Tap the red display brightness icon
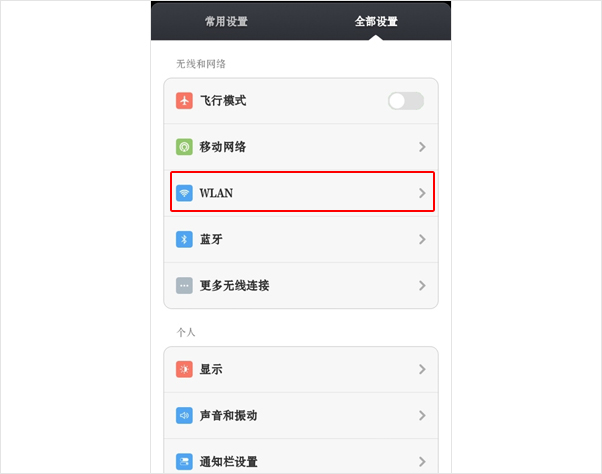 [x=184, y=369]
